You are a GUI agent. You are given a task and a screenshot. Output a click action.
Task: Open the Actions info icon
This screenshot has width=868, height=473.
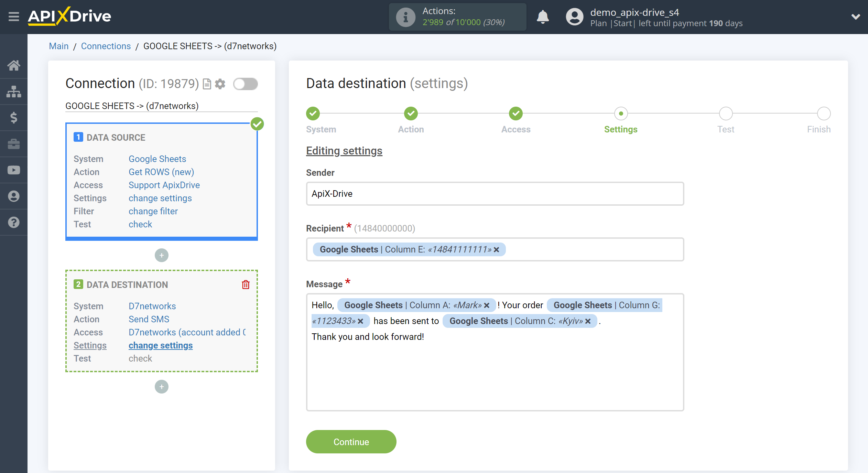pos(405,17)
